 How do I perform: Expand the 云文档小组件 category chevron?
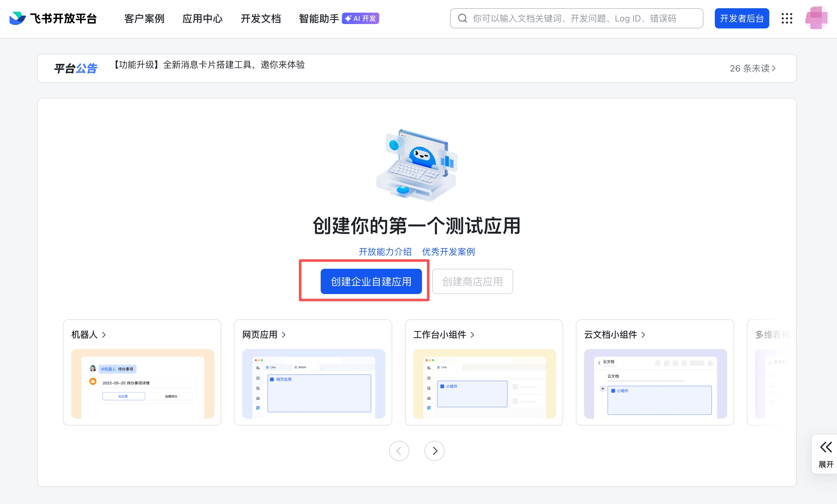coord(644,335)
